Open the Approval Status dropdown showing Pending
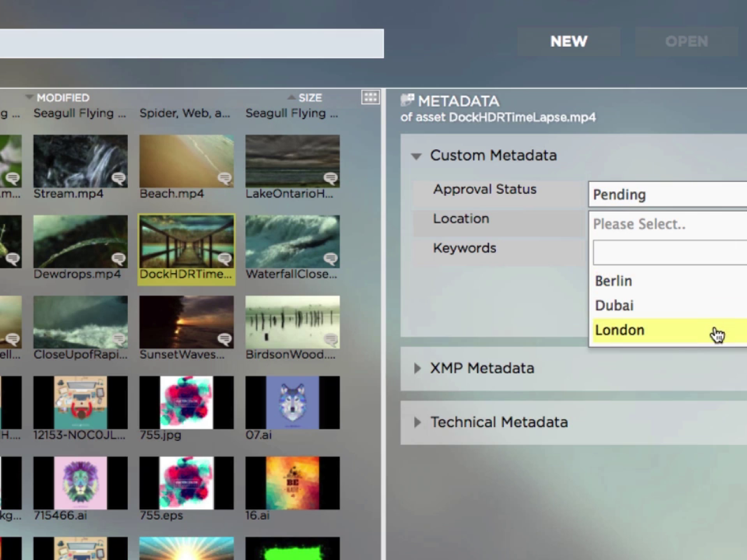747x560 pixels. coord(668,194)
